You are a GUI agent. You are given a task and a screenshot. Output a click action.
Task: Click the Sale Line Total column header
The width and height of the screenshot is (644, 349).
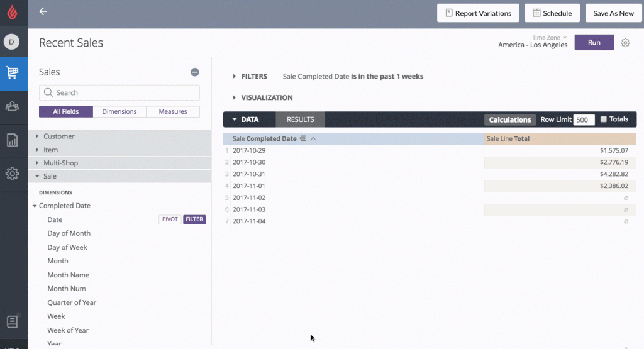[560, 139]
